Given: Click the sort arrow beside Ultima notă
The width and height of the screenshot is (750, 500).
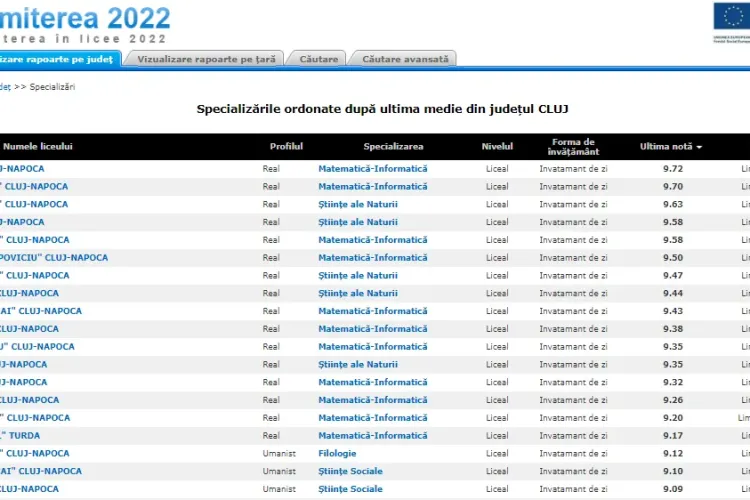Looking at the screenshot, I should tap(699, 147).
